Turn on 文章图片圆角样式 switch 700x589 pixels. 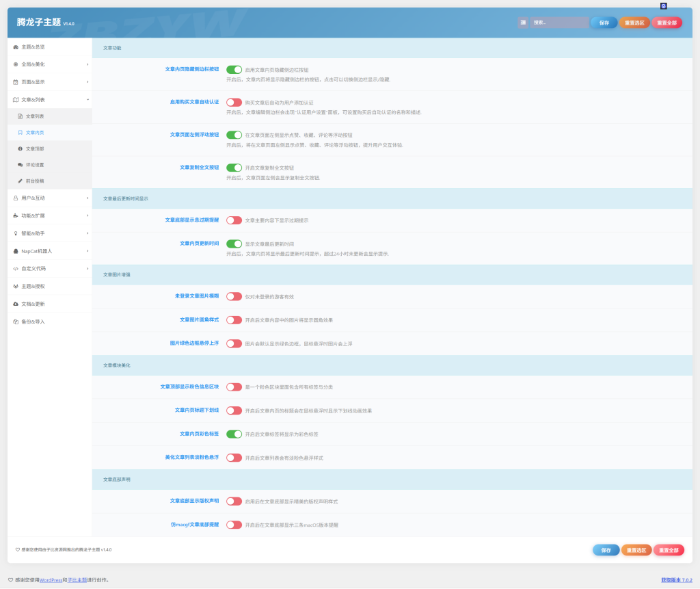234,320
